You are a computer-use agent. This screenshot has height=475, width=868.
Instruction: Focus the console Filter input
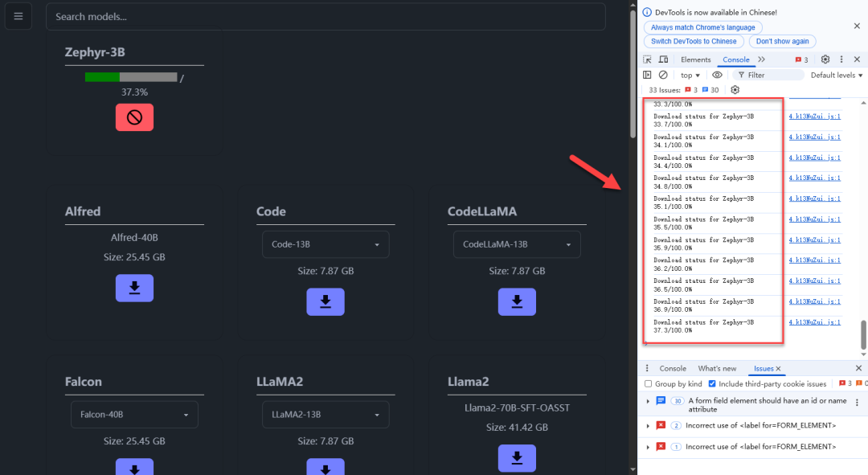pos(768,76)
